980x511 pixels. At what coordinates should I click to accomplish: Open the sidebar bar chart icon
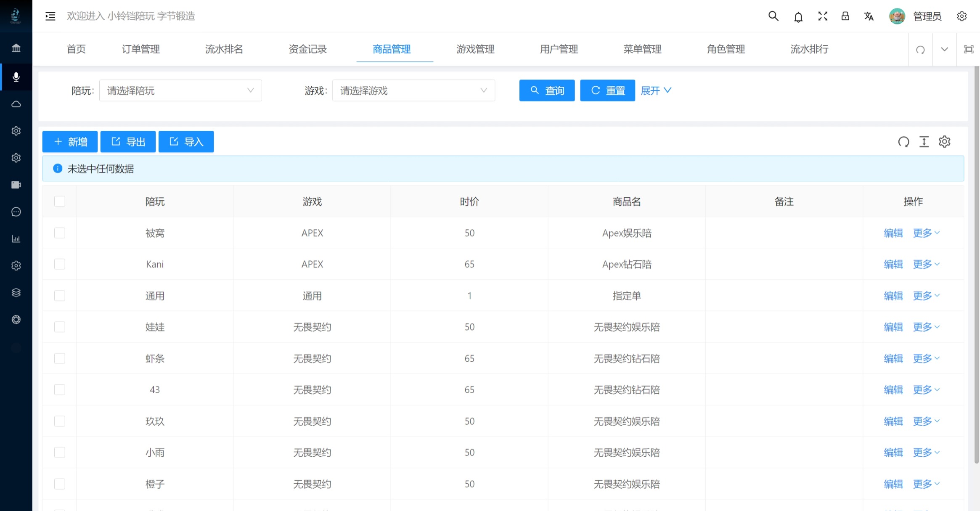tap(16, 238)
